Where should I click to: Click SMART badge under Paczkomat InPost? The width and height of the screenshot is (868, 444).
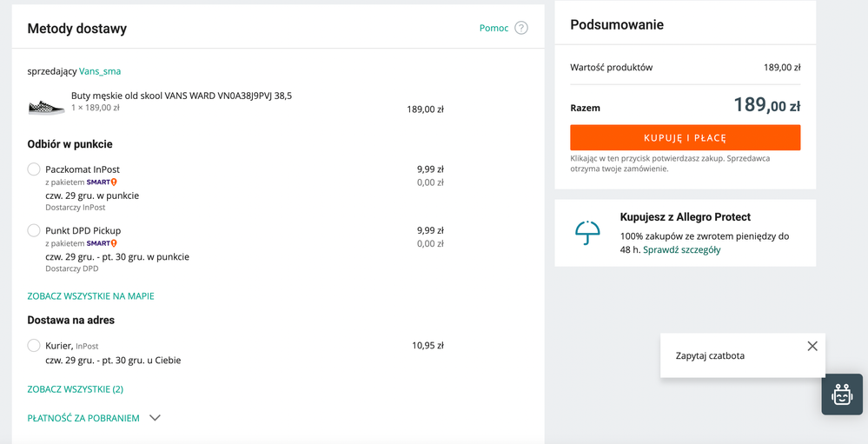point(102,182)
